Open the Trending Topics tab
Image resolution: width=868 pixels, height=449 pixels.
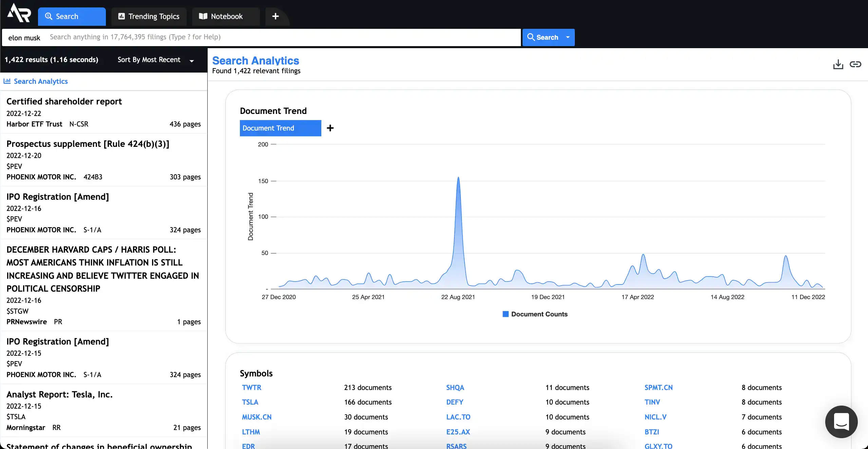pyautogui.click(x=149, y=16)
